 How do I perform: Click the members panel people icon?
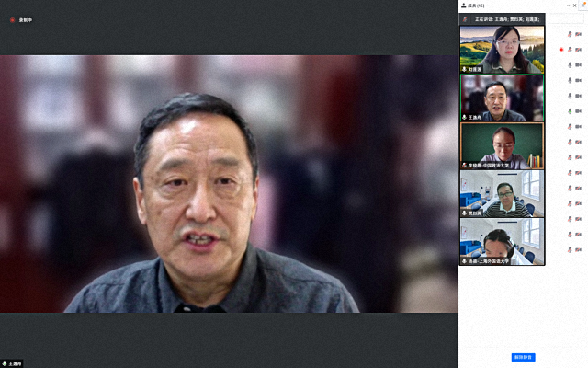[x=463, y=5]
